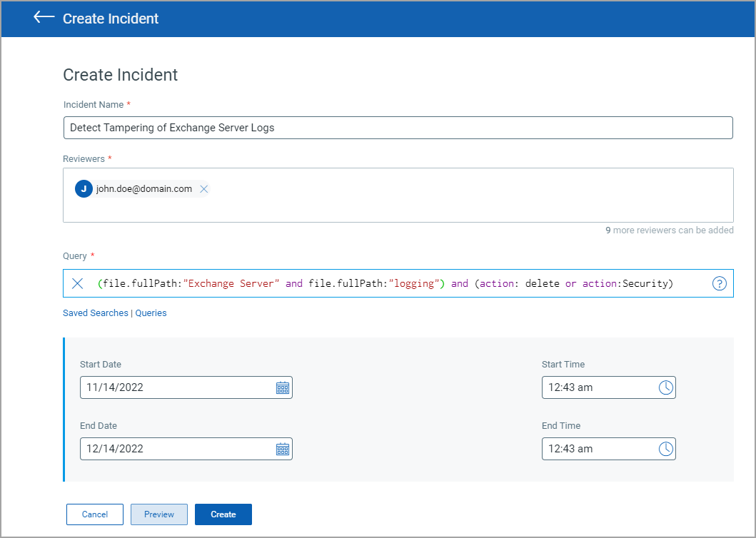Click '9 more reviewers can be added' text
The image size is (756, 538).
click(x=670, y=230)
